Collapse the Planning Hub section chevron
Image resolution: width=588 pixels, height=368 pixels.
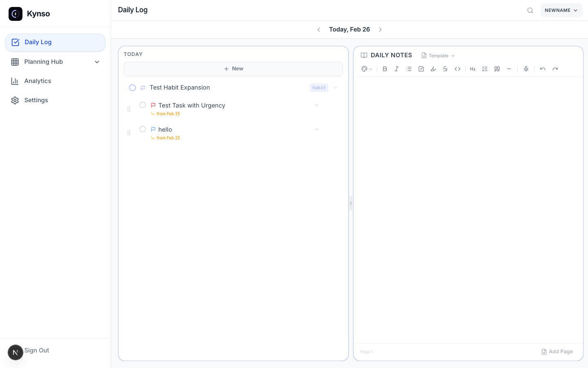coord(97,62)
